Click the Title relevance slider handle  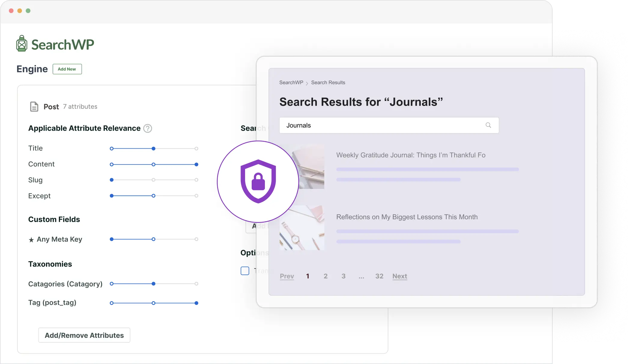pyautogui.click(x=153, y=148)
